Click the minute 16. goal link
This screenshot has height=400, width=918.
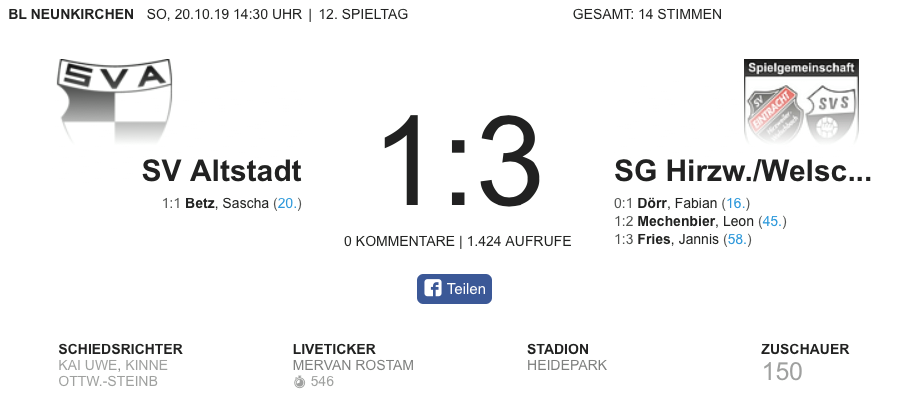pyautogui.click(x=736, y=203)
